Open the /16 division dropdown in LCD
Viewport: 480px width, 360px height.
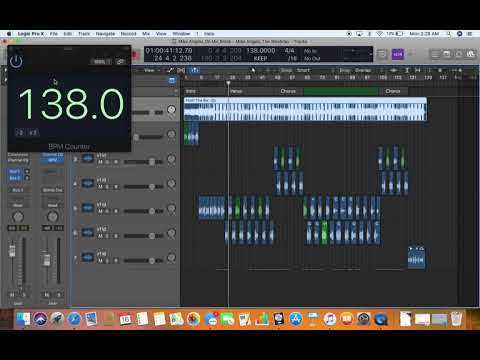point(292,58)
